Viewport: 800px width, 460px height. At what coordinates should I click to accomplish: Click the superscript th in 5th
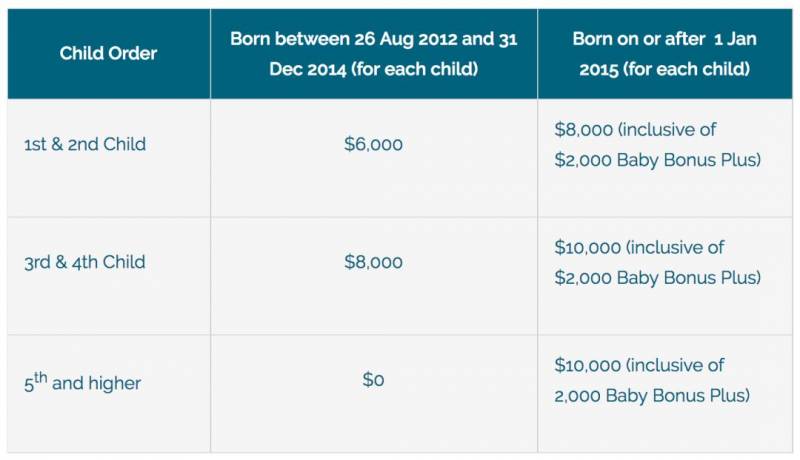click(x=40, y=376)
